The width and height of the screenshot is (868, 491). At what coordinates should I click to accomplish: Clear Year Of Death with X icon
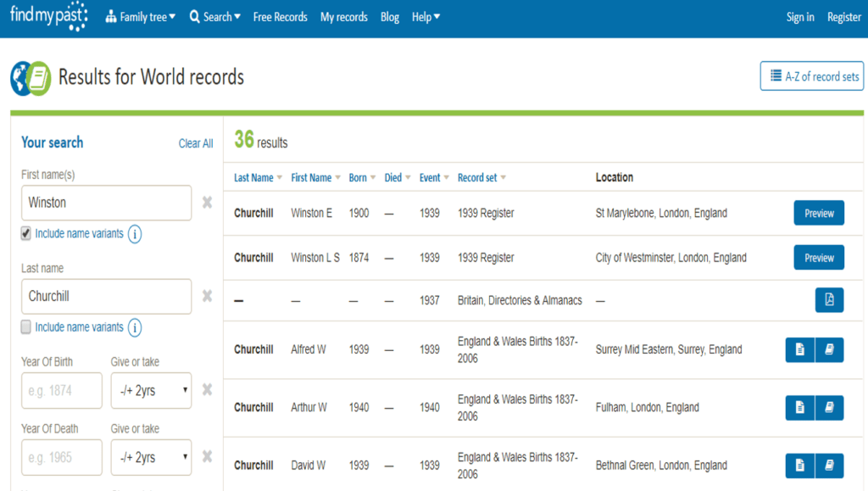(x=207, y=457)
